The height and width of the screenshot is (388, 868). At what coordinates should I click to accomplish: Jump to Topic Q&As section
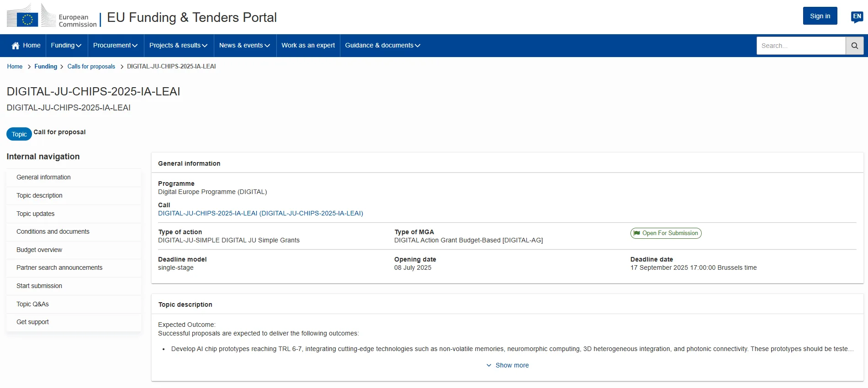74,304
